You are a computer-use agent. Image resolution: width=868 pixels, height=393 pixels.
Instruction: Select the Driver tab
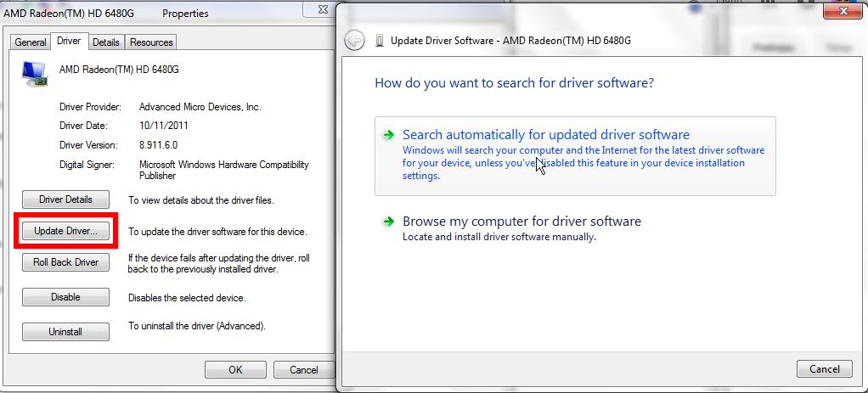coord(69,41)
